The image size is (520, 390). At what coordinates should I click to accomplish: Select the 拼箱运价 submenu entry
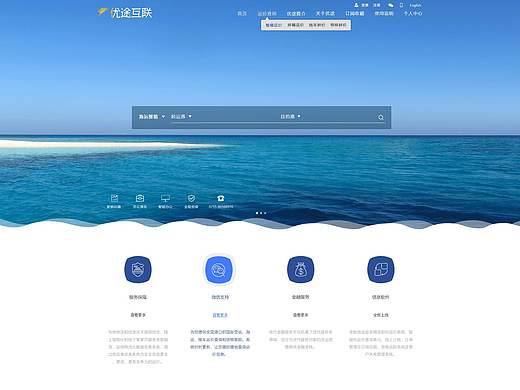(x=295, y=25)
